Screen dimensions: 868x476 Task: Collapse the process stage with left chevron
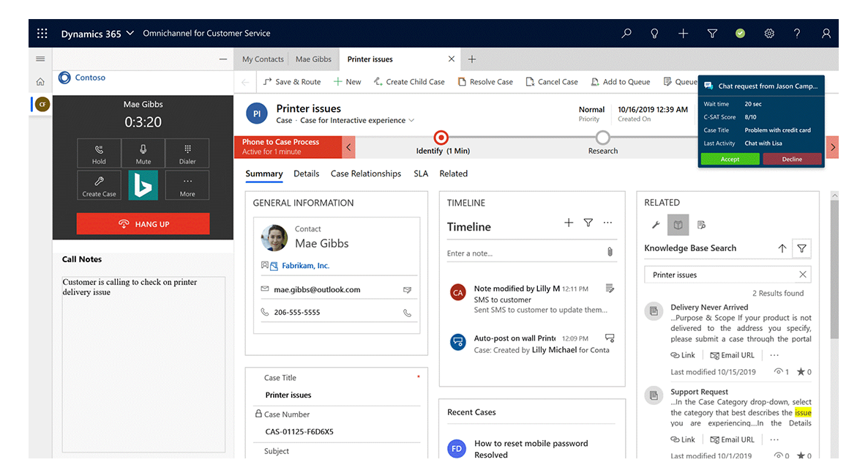click(x=349, y=147)
